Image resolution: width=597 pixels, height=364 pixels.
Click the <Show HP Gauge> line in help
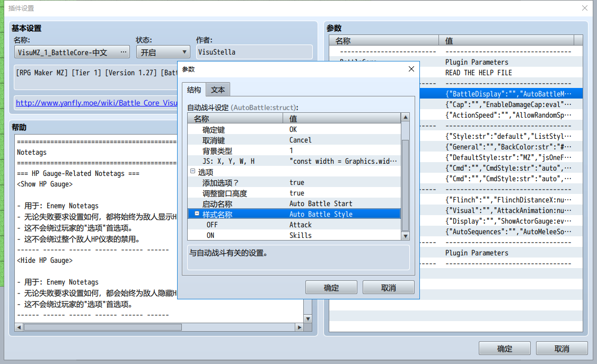pos(45,184)
